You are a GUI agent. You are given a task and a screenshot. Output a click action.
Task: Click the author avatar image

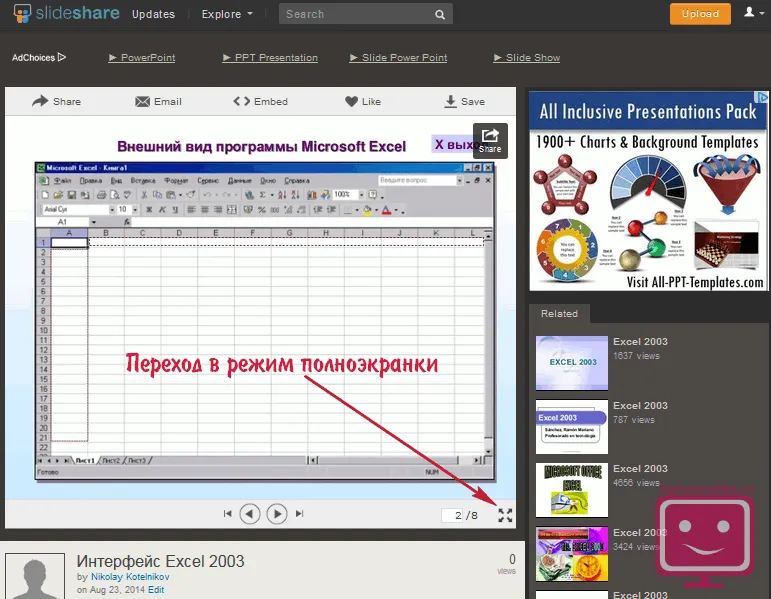tap(35, 576)
